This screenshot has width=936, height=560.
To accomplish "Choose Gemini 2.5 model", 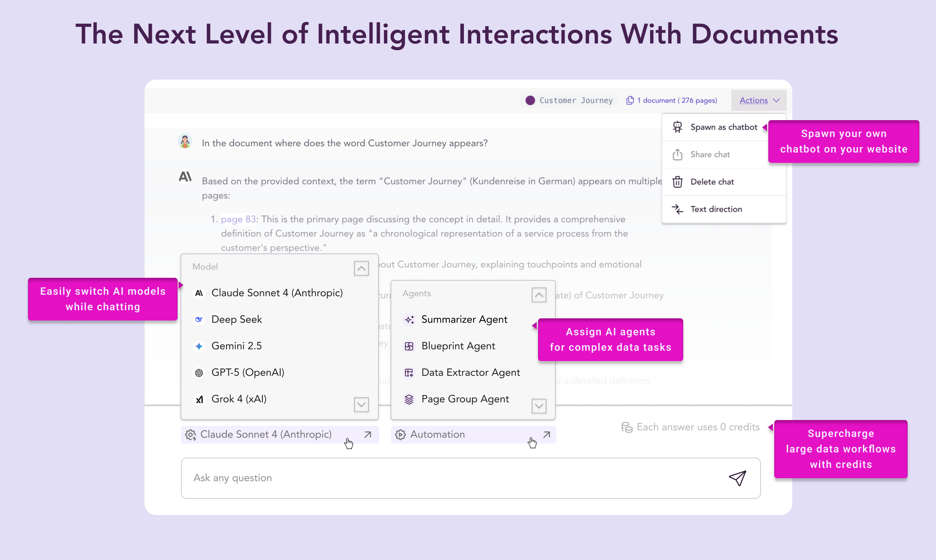I will pos(237,346).
